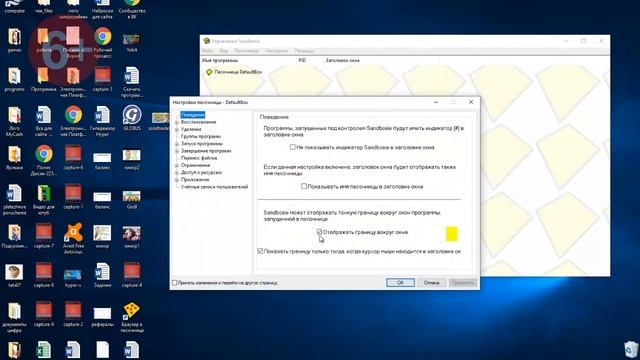Select Поведение in settings tree
640x360 pixels.
coord(193,115)
